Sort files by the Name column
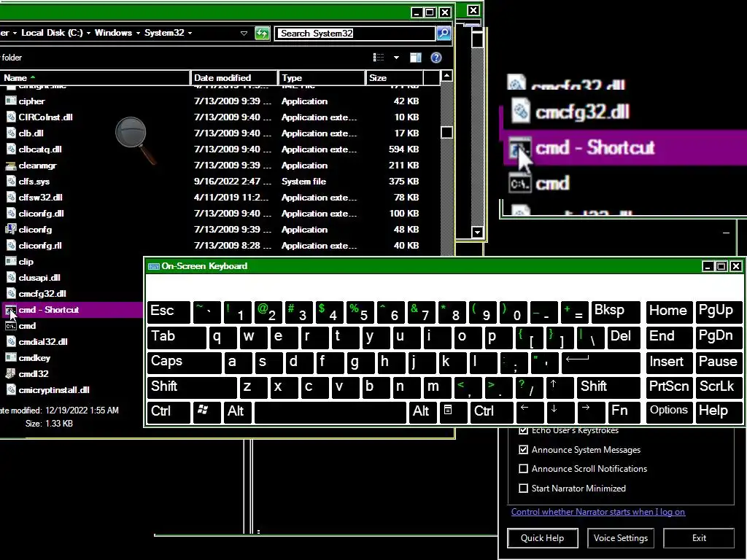Viewport: 747px width, 560px height. click(94, 77)
